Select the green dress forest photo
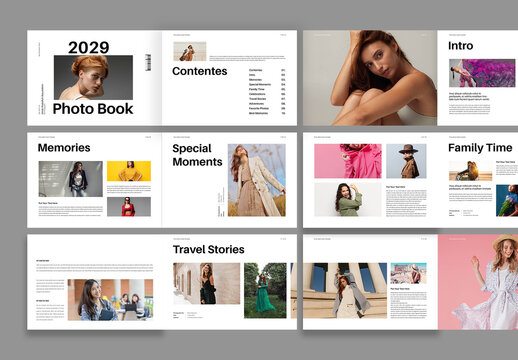The image size is (518, 360). (x=265, y=290)
